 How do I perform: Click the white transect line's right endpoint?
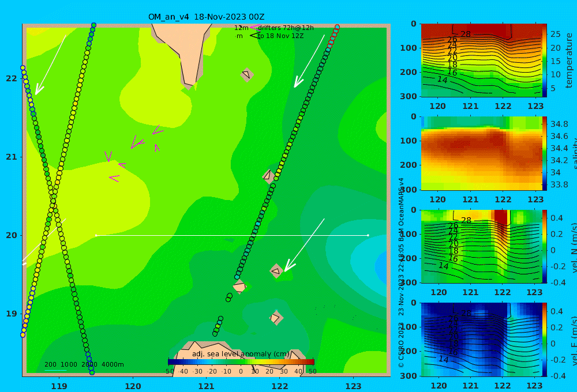click(x=368, y=235)
